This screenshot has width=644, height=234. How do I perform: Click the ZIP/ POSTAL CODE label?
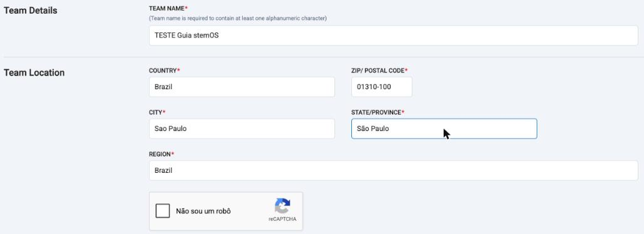click(x=379, y=71)
